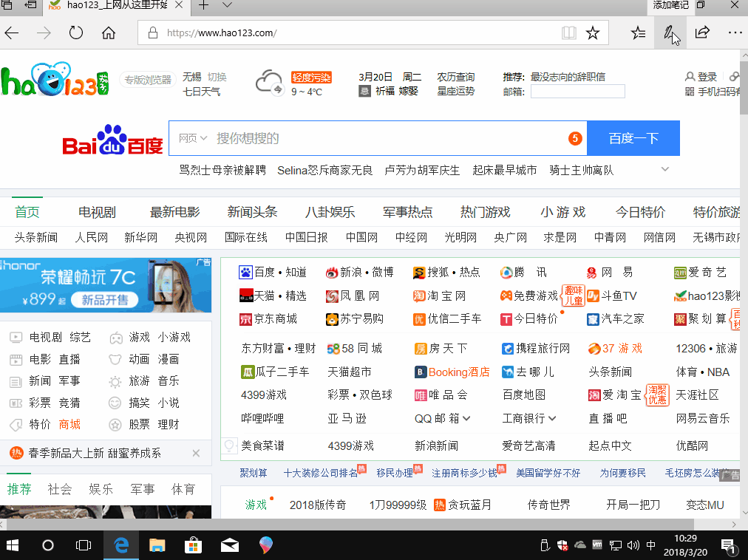
Task: Click the 百度一下 search button
Action: pos(633,138)
